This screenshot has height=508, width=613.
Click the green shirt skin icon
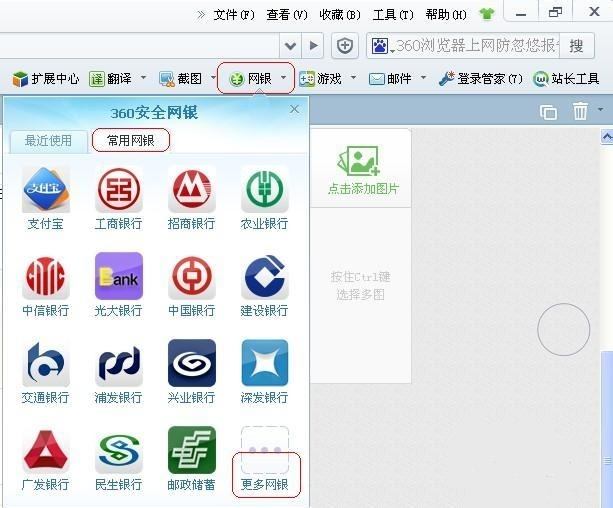point(487,14)
